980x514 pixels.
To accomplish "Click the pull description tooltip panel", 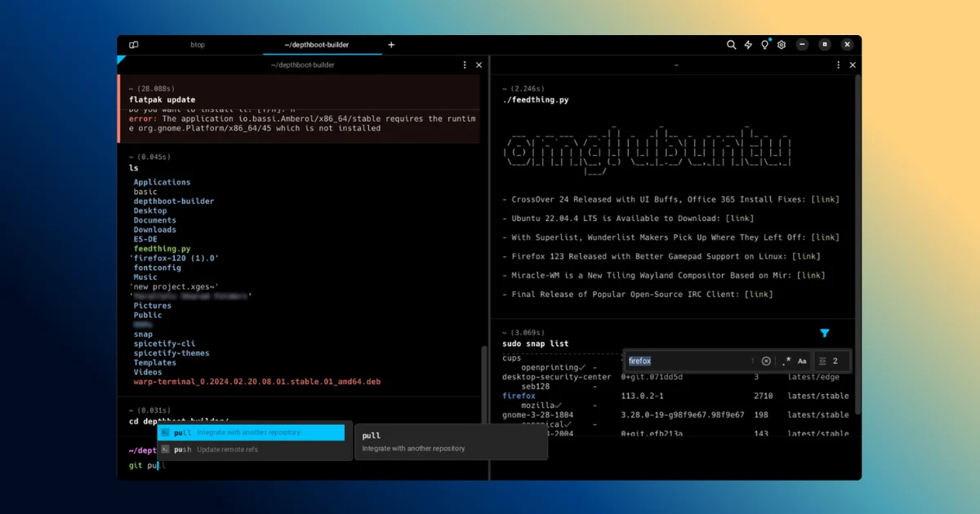I will coord(451,441).
